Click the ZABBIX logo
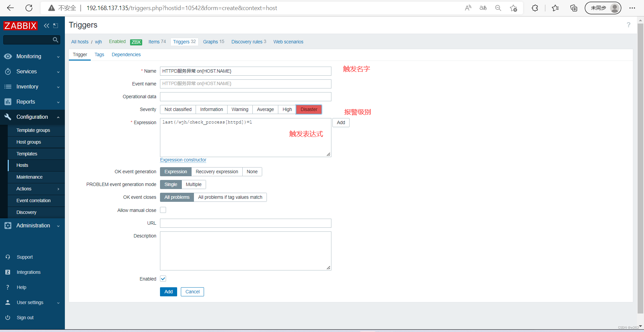644x332 pixels. click(21, 26)
